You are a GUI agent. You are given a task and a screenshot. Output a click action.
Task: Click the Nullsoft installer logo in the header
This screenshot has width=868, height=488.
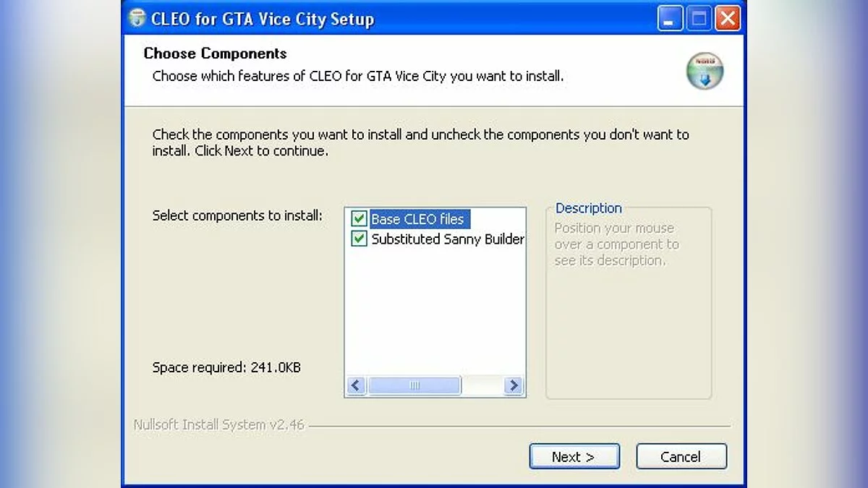(705, 71)
